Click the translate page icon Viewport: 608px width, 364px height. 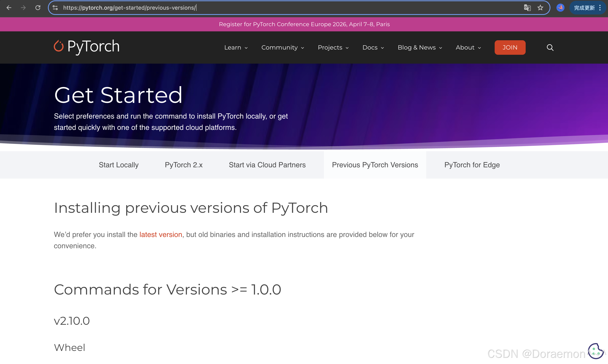(527, 8)
